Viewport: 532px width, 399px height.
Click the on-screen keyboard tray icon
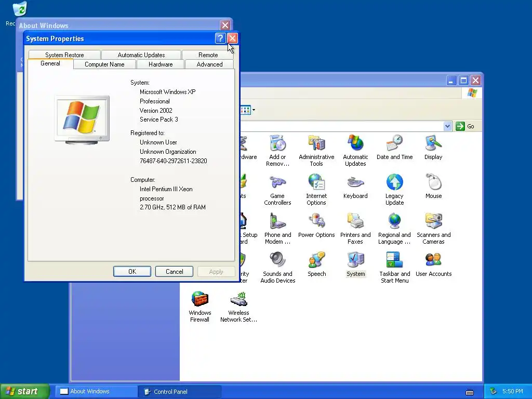(x=470, y=392)
